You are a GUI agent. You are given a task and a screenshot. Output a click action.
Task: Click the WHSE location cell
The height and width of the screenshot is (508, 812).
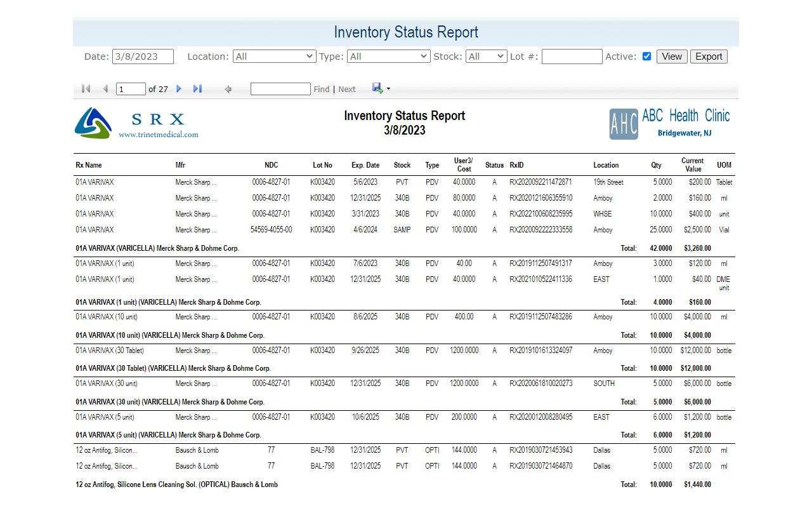coord(603,214)
